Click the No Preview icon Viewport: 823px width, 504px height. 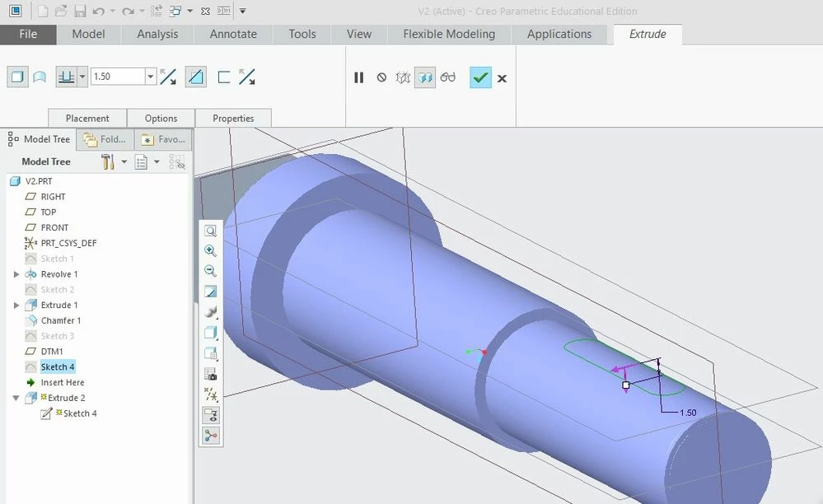381,77
